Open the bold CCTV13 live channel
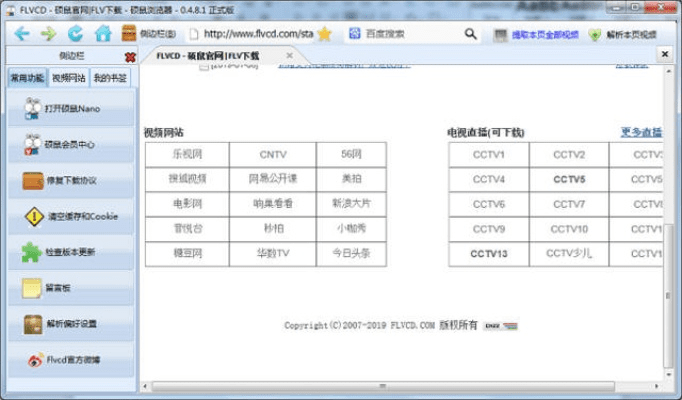The height and width of the screenshot is (400, 682). pyautogui.click(x=489, y=253)
